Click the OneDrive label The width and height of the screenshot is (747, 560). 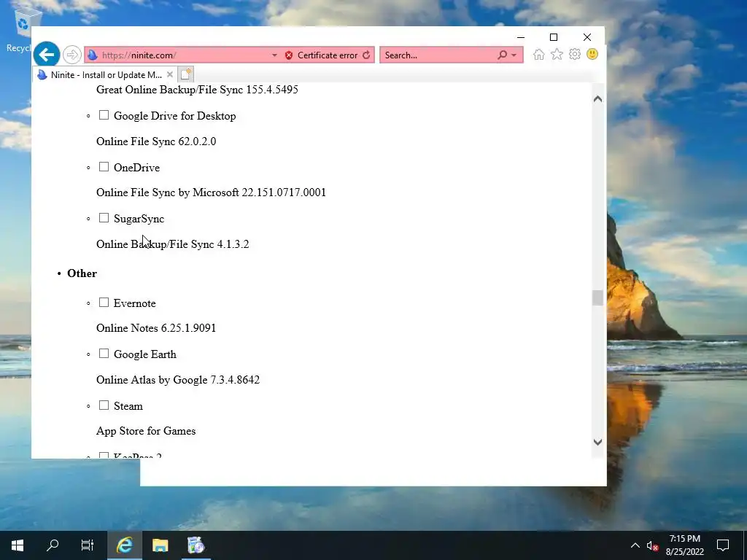click(136, 168)
